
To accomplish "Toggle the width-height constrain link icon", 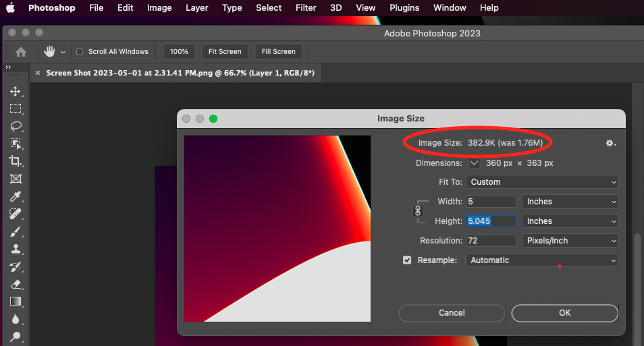I will (x=418, y=211).
